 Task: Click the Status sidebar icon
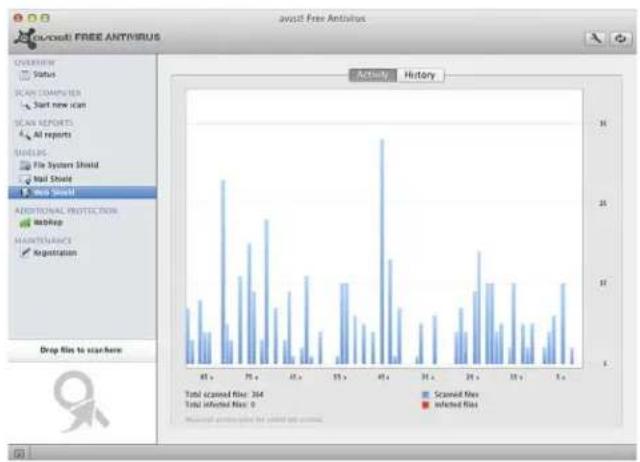coord(25,75)
